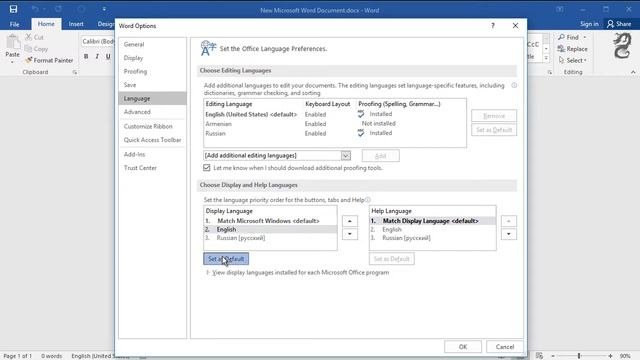Screen dimensions: 640x360
Task: Move help language down with arrow button
Action: coord(509,234)
